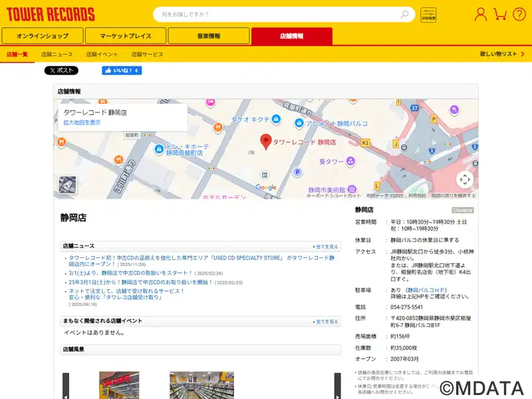Open the 3/1(土)より中古CD取扱い news link

point(130,273)
